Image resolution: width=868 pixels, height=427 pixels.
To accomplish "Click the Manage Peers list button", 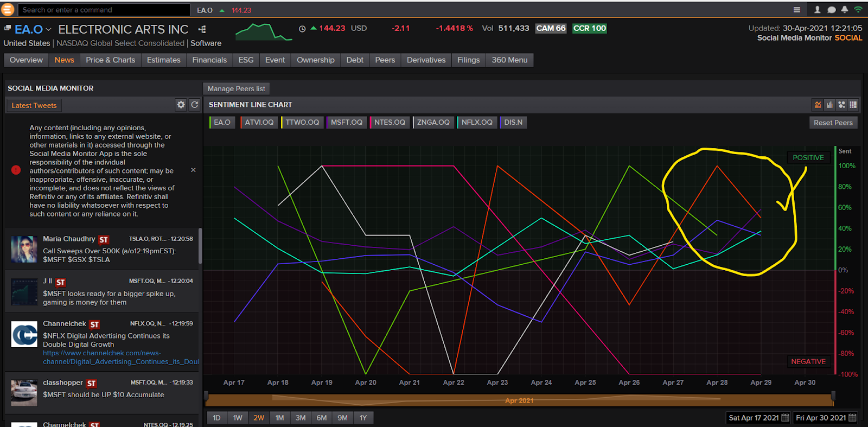I will point(236,88).
